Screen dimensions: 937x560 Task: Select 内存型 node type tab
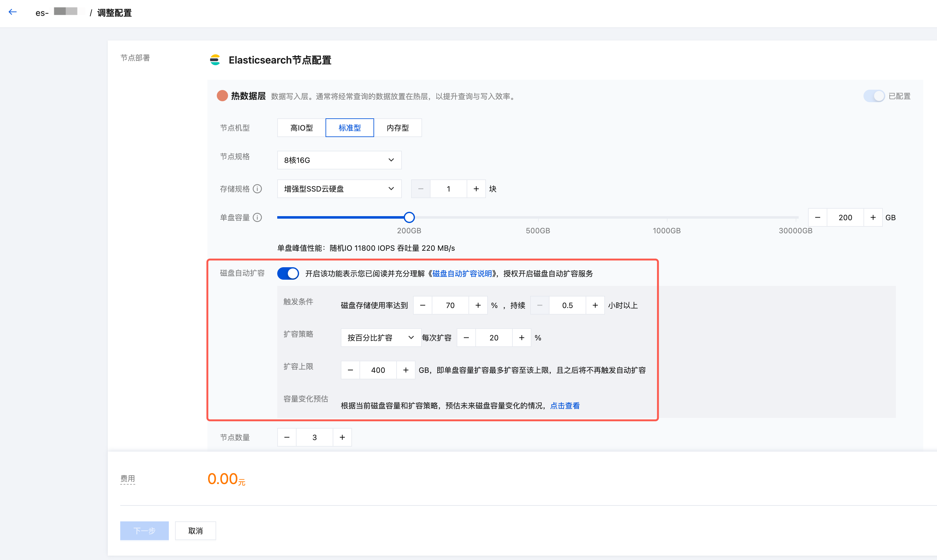tap(397, 128)
